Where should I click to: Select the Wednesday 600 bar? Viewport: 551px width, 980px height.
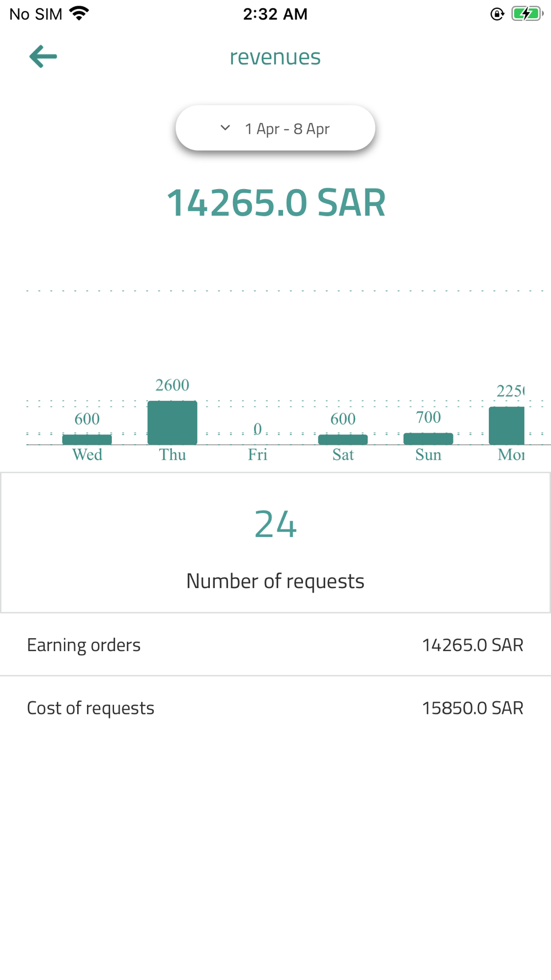click(87, 439)
